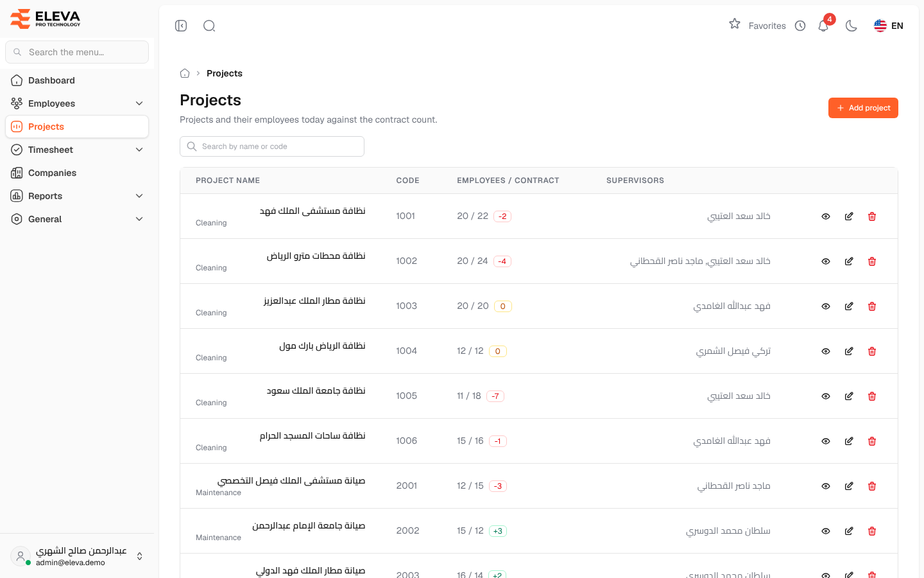Edit project 1006 pencil icon
This screenshot has width=924, height=578.
(849, 441)
